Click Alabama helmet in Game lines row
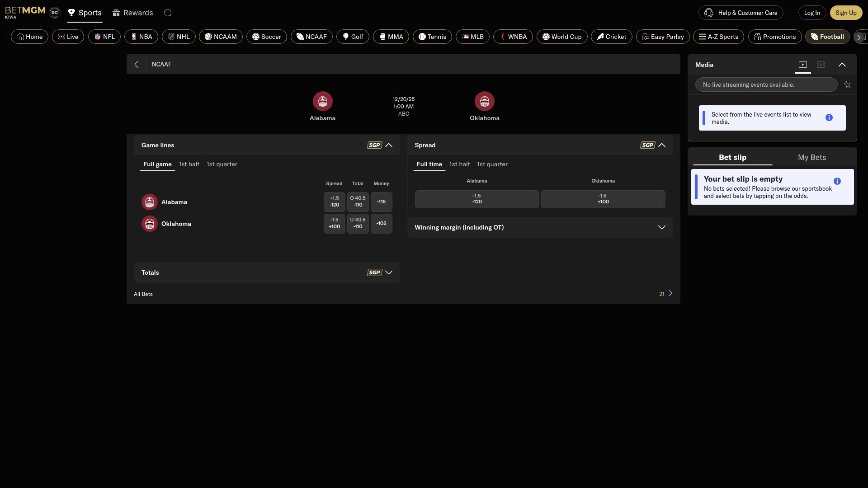868x488 pixels. (x=150, y=202)
